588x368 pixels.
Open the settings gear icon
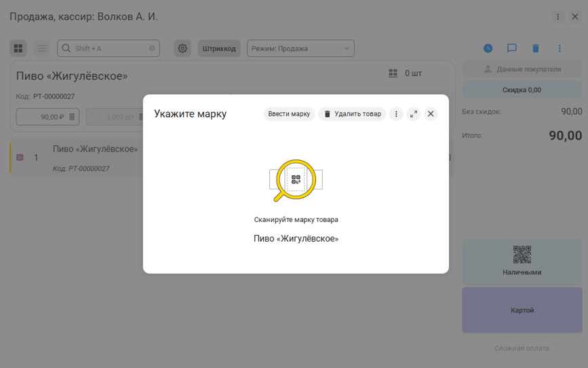click(182, 48)
